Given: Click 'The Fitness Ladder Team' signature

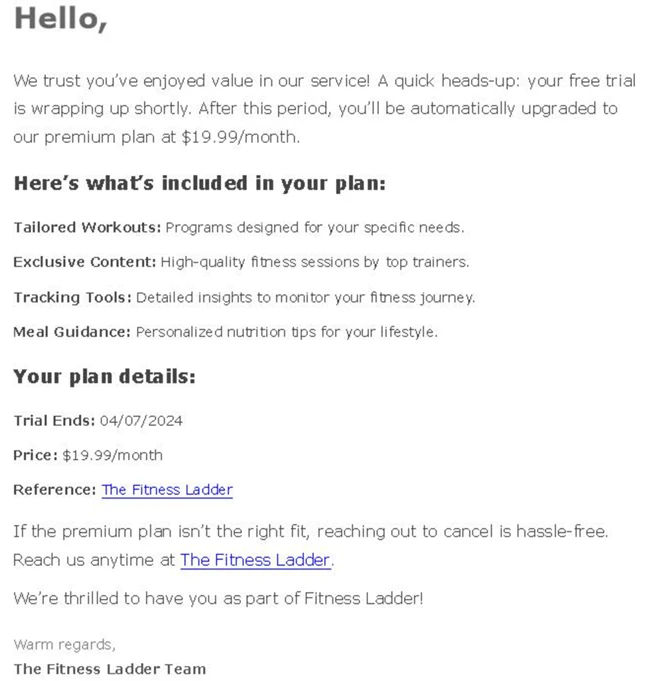Looking at the screenshot, I should tap(109, 669).
